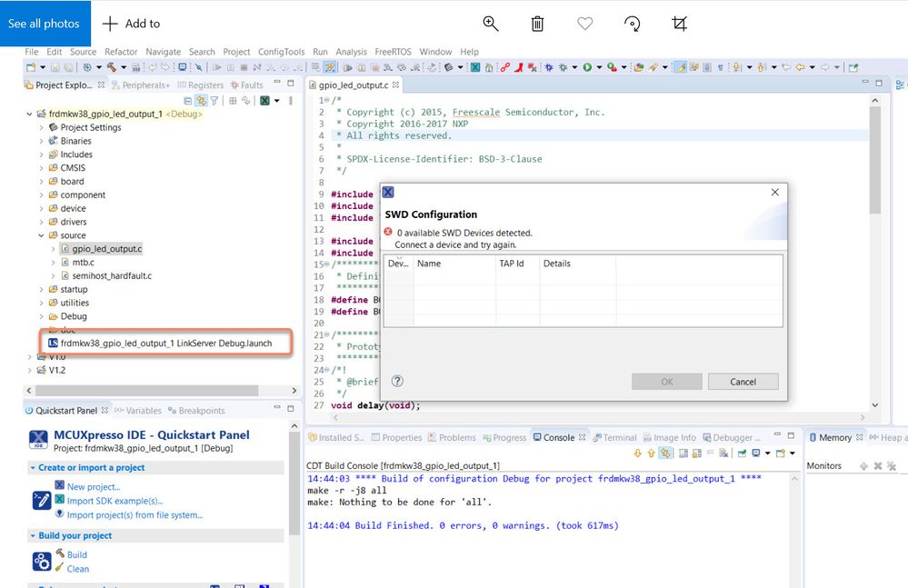Click the Import SDK example icon in Quickstart
This screenshot has width=908, height=588.
[x=60, y=499]
